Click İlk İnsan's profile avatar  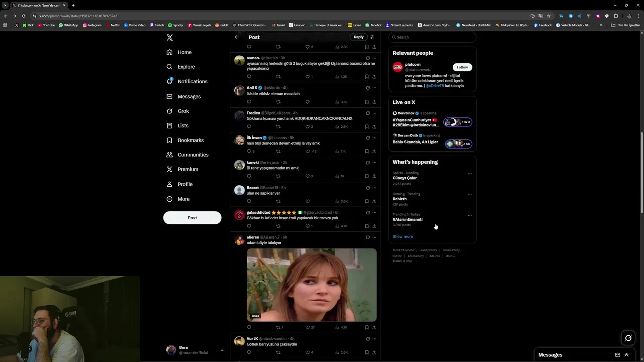(x=239, y=140)
